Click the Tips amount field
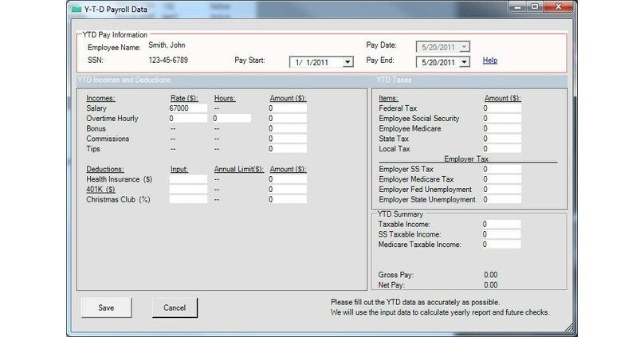This screenshot has height=337, width=644. [x=289, y=149]
